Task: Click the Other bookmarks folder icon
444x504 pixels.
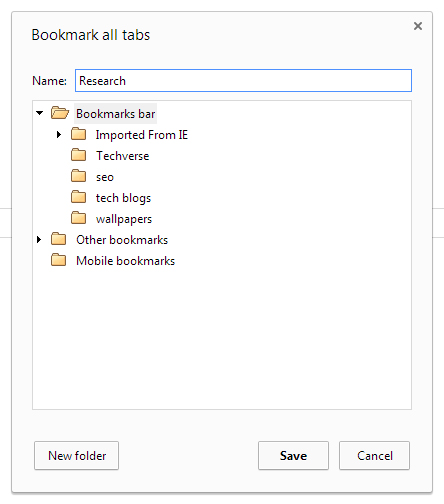Action: (59, 239)
